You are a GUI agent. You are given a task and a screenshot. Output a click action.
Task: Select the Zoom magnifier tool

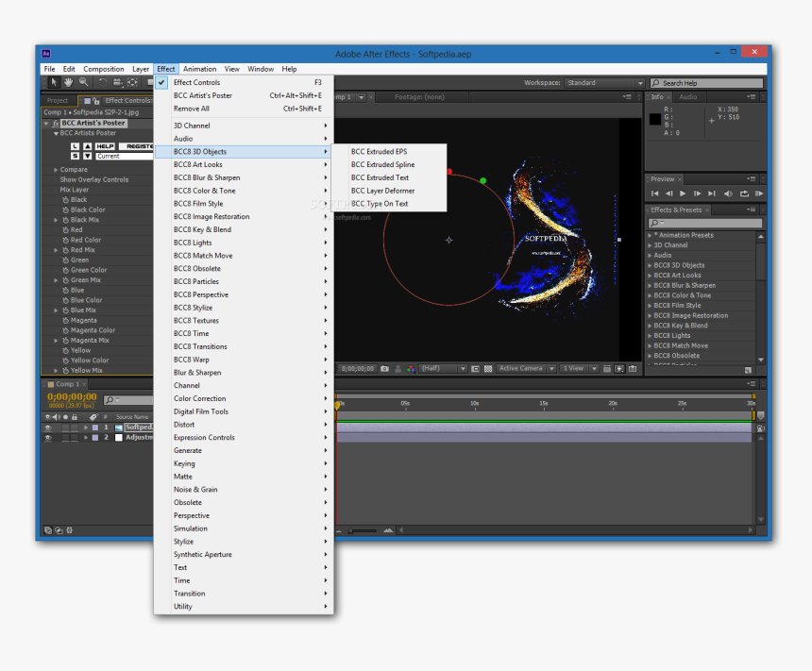tap(83, 82)
